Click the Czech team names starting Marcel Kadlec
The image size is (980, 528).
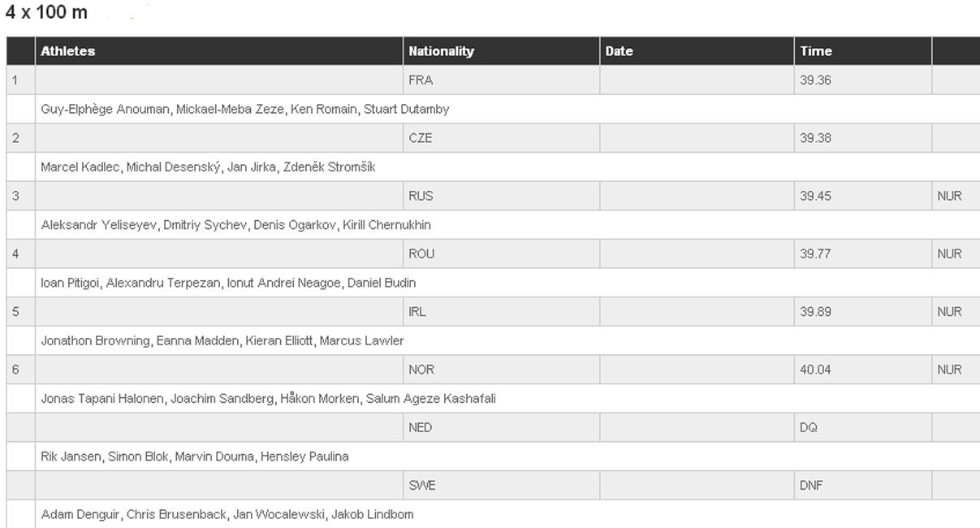coord(208,167)
